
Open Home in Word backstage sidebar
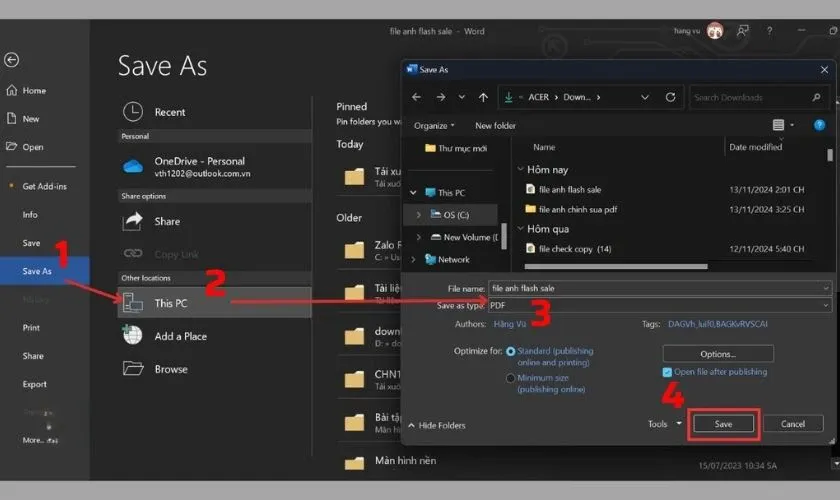click(26, 91)
